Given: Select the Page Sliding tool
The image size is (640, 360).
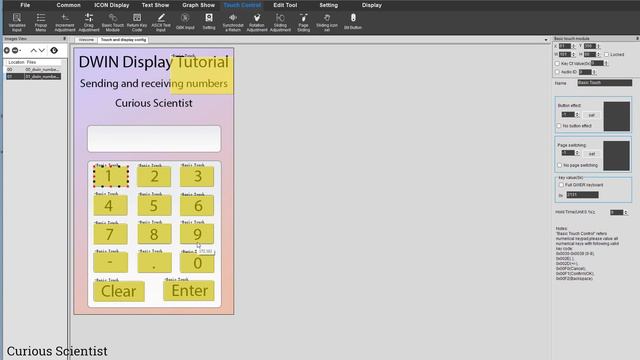Looking at the screenshot, I should point(304,22).
